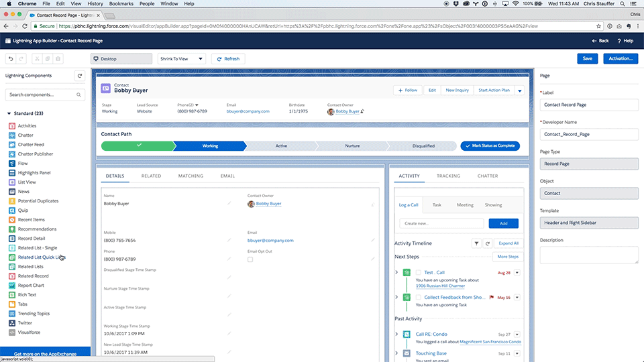Open the Desktop form factor selector

tap(121, 59)
